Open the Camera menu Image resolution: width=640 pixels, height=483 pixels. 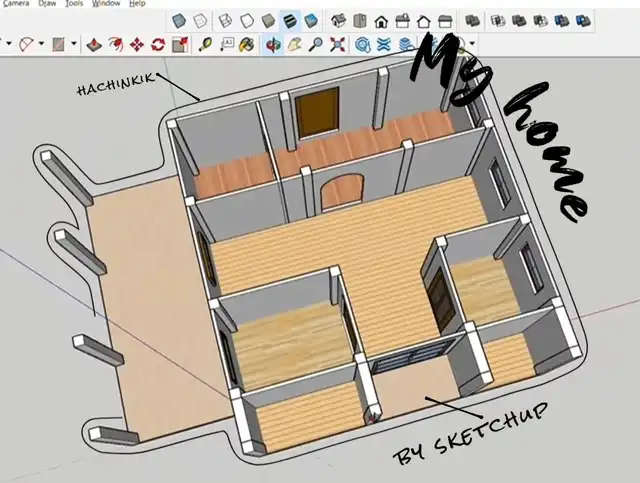click(14, 3)
